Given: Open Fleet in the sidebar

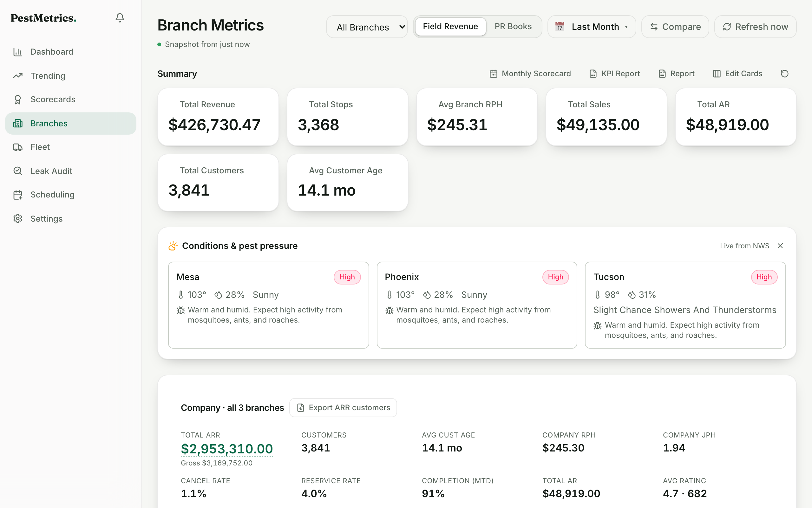Looking at the screenshot, I should pos(70,147).
